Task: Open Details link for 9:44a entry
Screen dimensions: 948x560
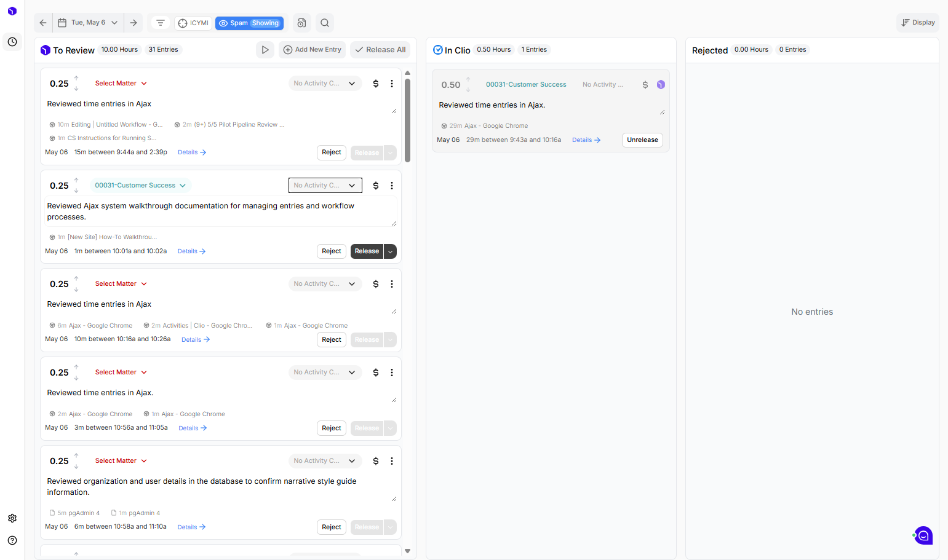Action: click(192, 152)
